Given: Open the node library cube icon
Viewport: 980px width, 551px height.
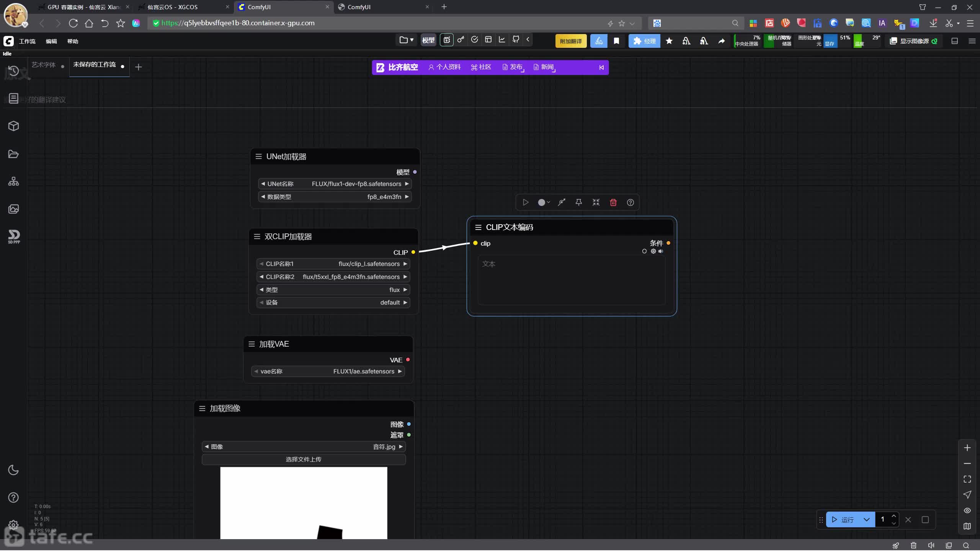Looking at the screenshot, I should [x=13, y=126].
